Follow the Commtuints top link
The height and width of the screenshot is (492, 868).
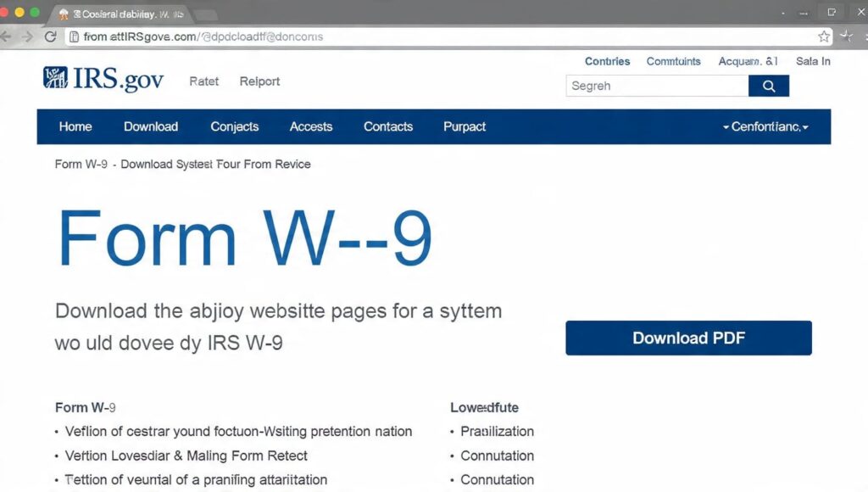(x=673, y=61)
